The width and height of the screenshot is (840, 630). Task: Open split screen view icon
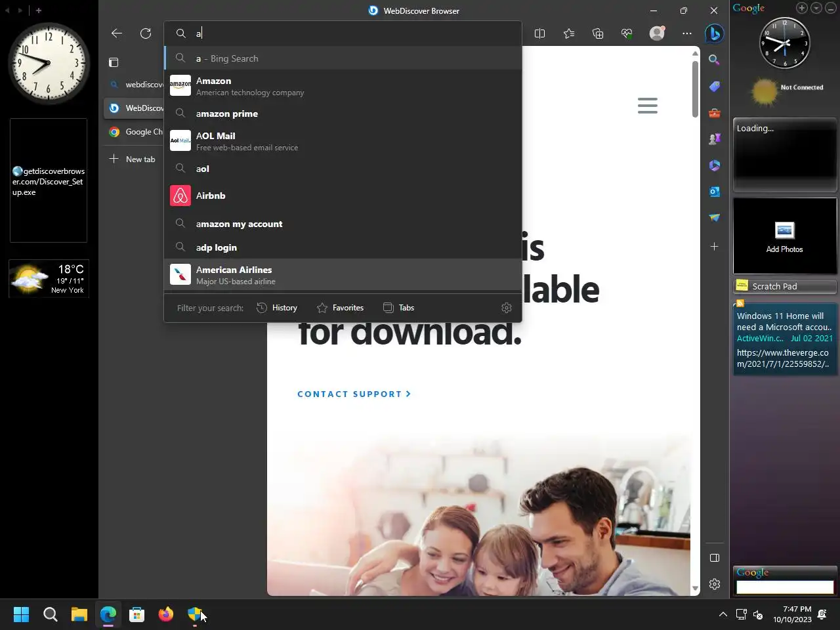click(540, 33)
